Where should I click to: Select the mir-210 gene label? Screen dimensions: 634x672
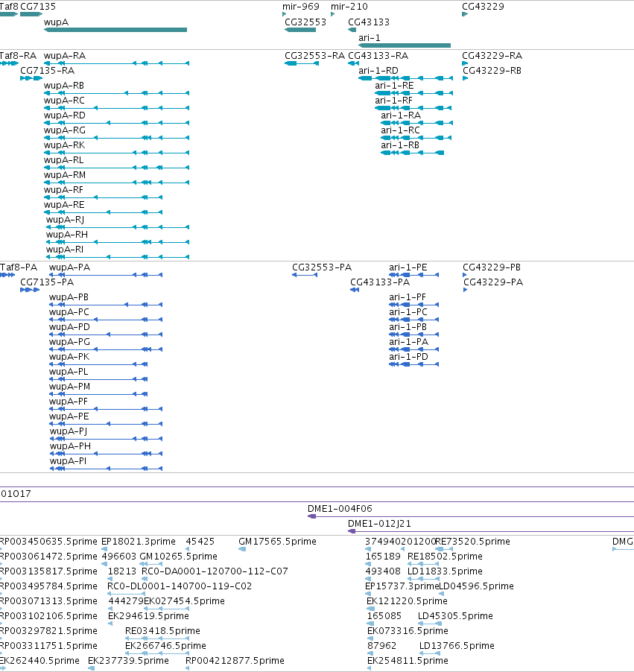pos(349,7)
